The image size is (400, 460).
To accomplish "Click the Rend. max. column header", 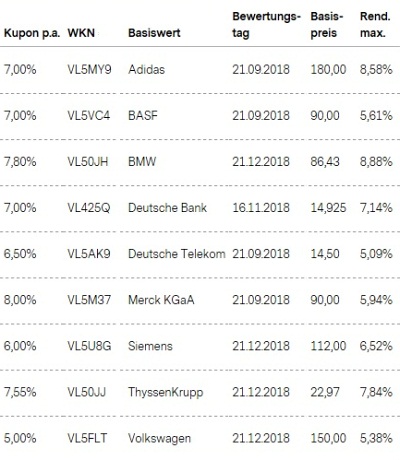I will [375, 25].
